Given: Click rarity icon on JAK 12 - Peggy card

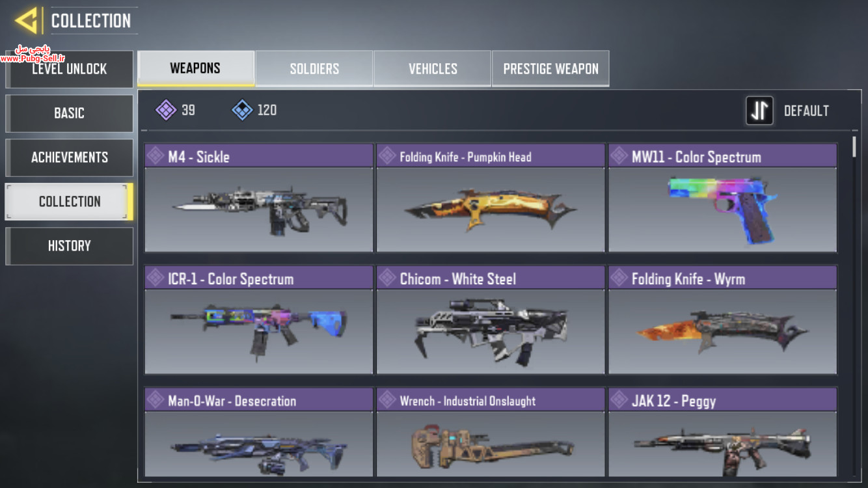Looking at the screenshot, I should point(619,400).
